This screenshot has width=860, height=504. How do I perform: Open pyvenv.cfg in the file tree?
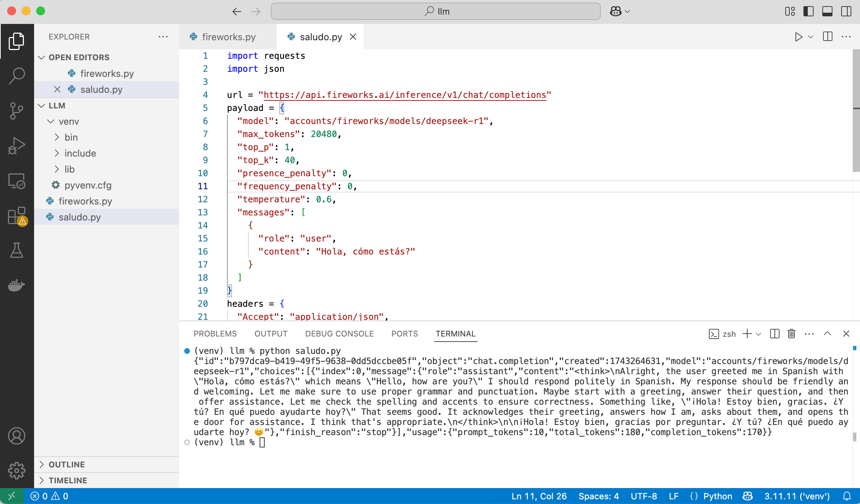88,185
